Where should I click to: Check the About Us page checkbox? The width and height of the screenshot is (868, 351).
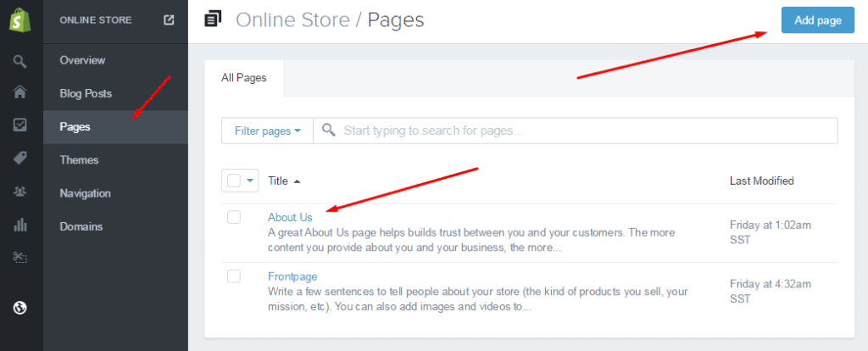pos(234,218)
